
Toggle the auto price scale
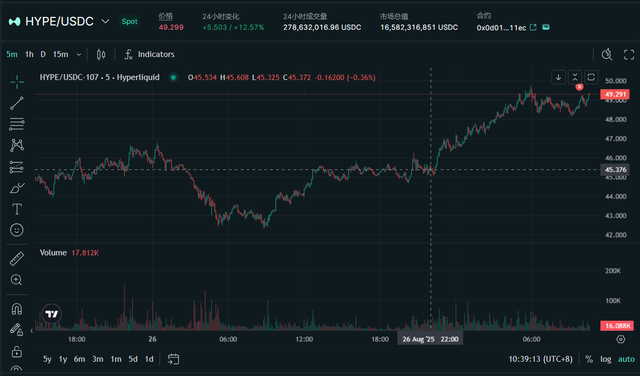[627, 359]
